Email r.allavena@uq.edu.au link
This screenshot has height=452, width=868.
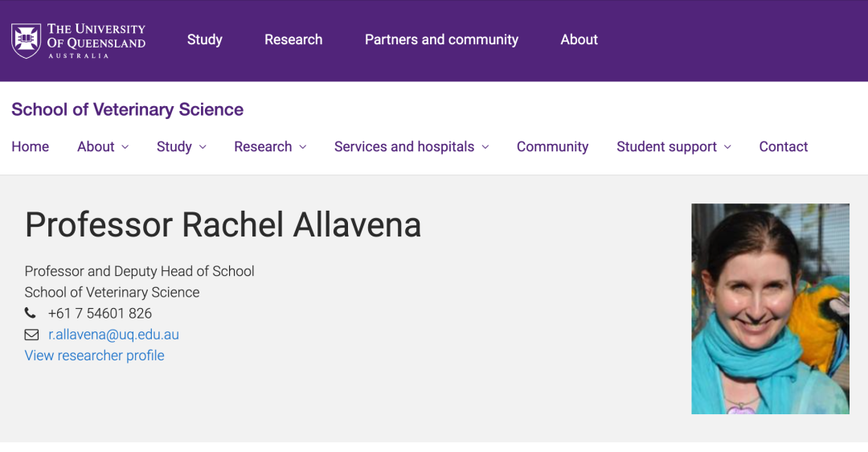(x=113, y=335)
